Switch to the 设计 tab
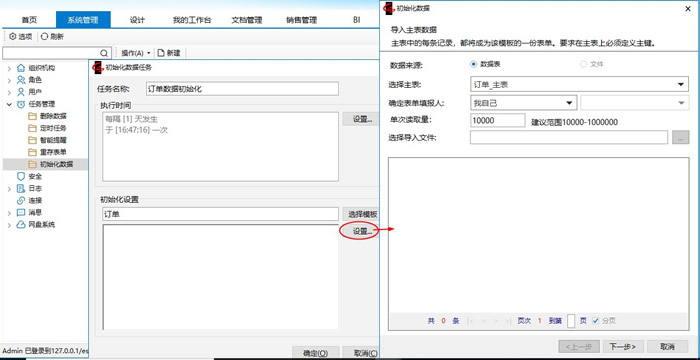The width and height of the screenshot is (700, 360). [x=138, y=20]
